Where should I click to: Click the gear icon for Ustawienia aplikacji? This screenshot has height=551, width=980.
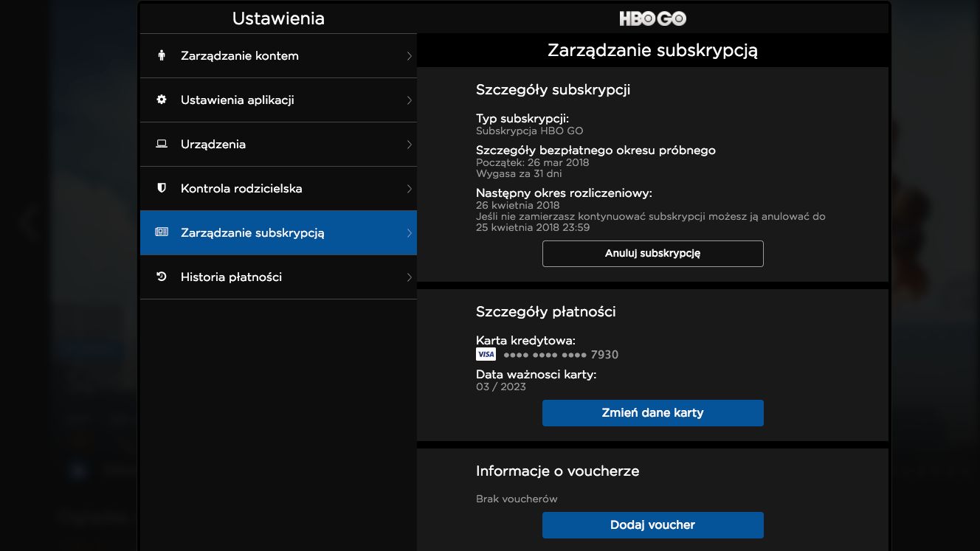[162, 100]
